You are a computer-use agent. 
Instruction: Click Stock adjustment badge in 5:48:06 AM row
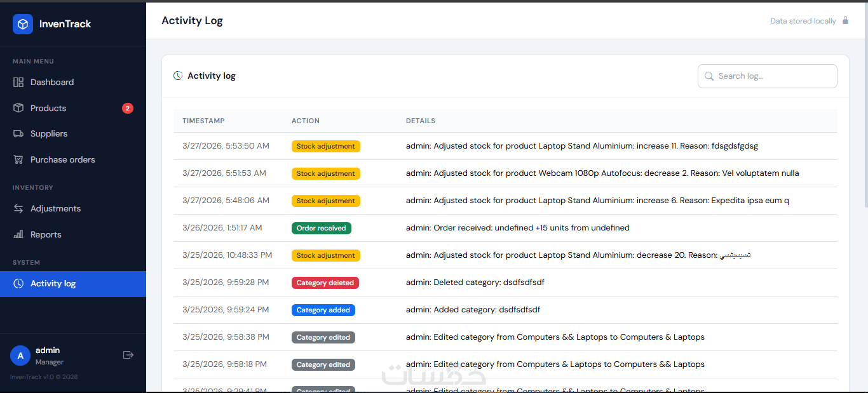(326, 201)
